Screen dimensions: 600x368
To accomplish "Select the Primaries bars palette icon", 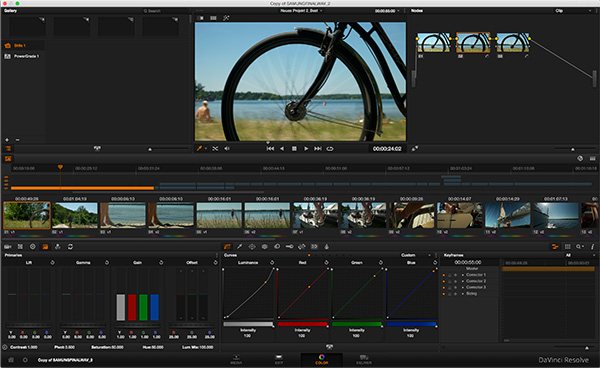I will tap(45, 247).
